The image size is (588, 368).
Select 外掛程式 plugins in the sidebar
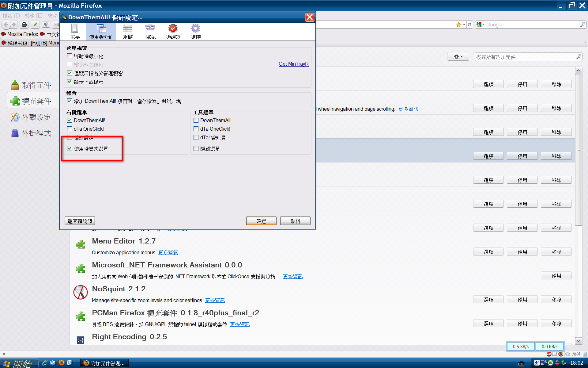[36, 133]
